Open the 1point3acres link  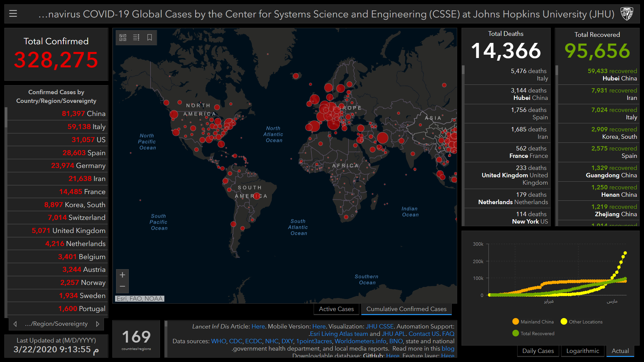[x=314, y=341]
